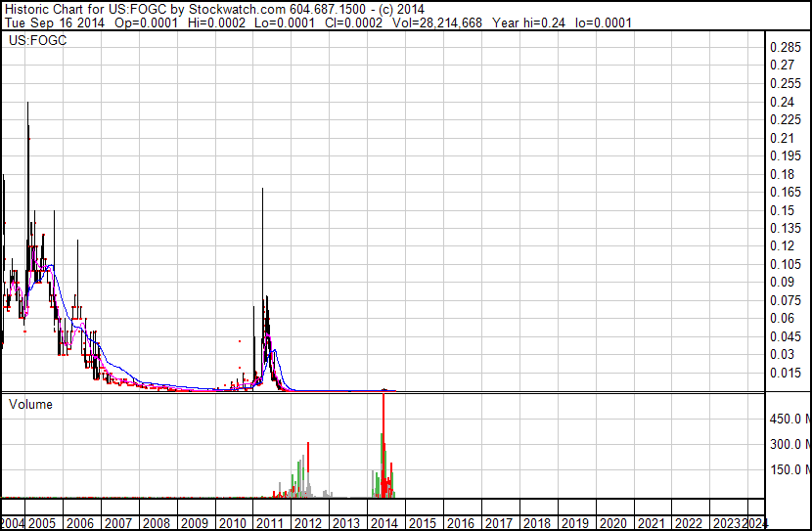Select the 2011 year marker on time axis
This screenshot has width=812, height=531.
click(x=269, y=523)
